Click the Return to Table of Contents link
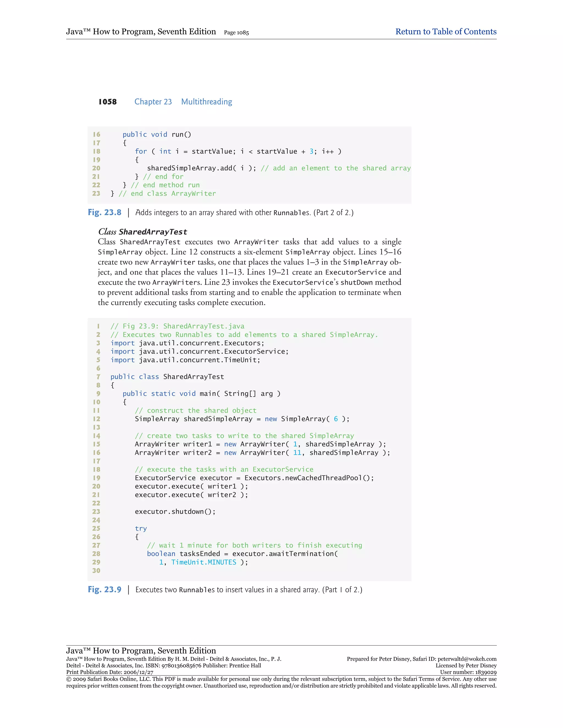 coord(446,32)
